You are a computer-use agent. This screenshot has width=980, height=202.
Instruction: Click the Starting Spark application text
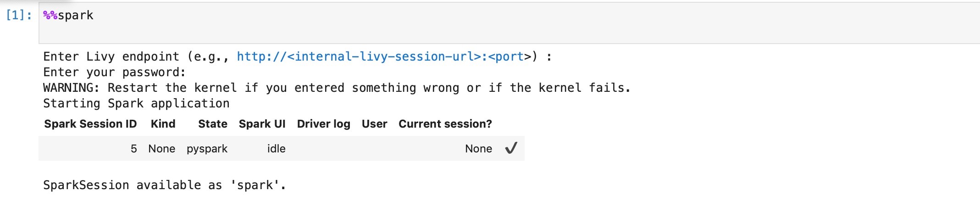click(x=136, y=103)
